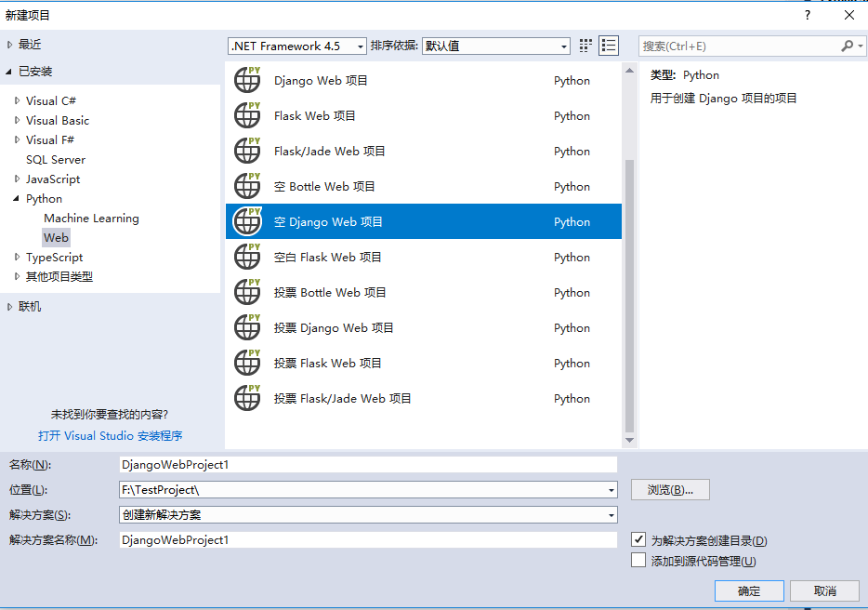Select SQL Server in the tree
The width and height of the screenshot is (868, 610).
56,160
